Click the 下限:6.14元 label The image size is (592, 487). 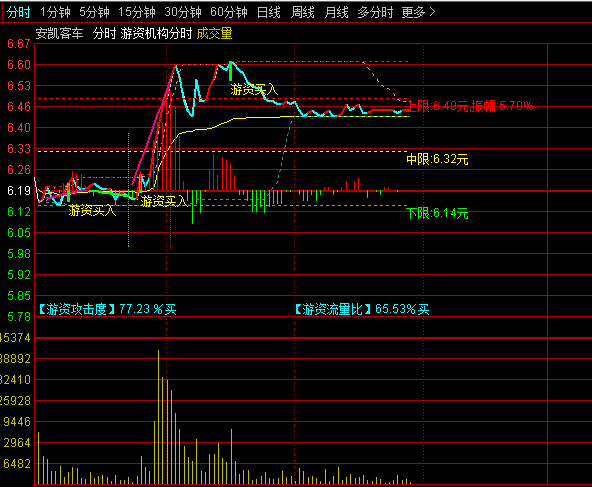point(437,213)
